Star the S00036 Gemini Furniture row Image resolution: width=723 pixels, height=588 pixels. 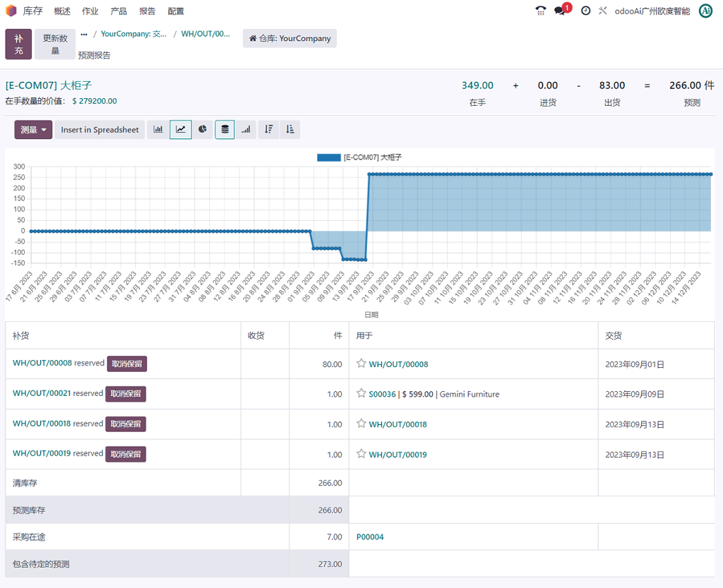361,394
